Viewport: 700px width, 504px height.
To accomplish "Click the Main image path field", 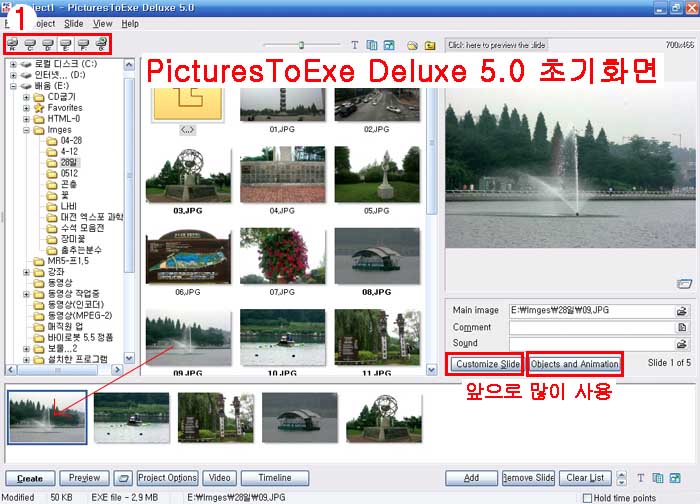I will (x=592, y=311).
